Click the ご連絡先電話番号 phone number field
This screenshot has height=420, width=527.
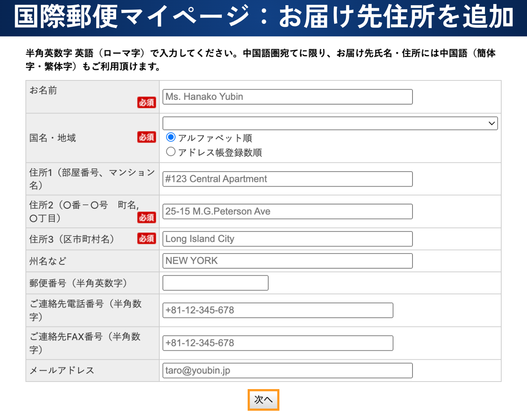pyautogui.click(x=277, y=310)
